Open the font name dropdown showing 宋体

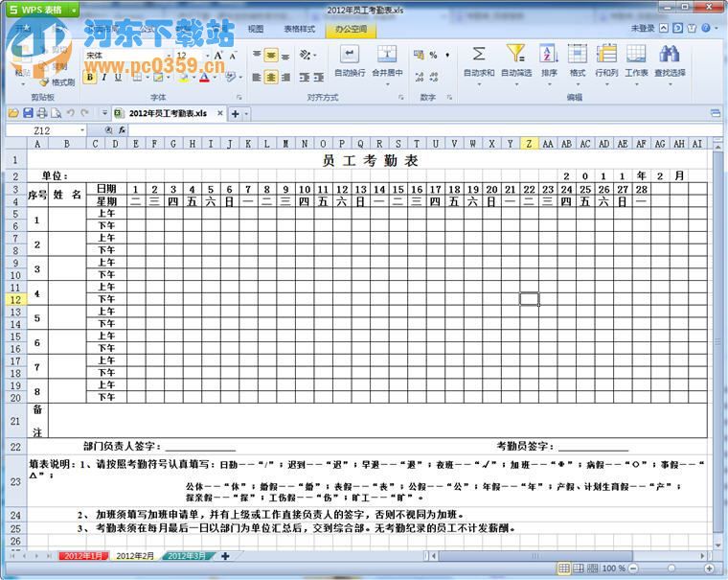(x=169, y=56)
